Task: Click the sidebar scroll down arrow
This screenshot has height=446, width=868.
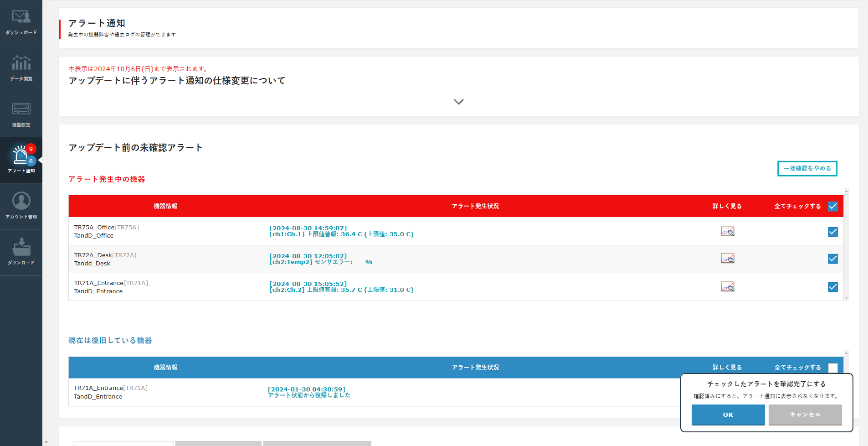Action: [x=46, y=442]
